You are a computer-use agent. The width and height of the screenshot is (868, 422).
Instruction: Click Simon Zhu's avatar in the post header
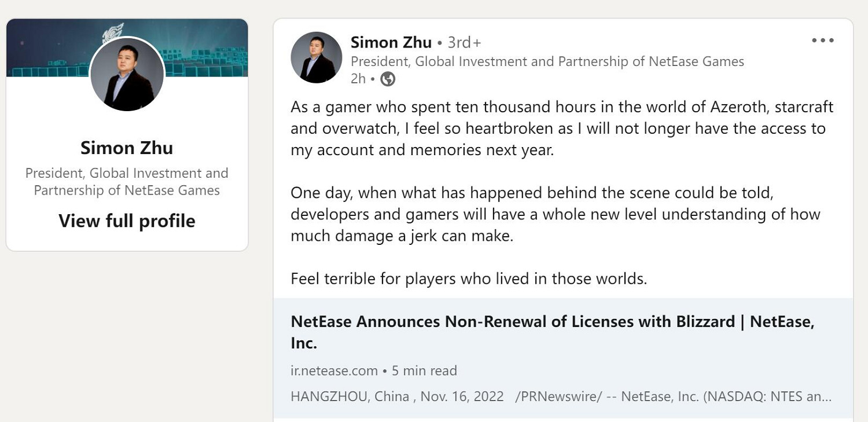[316, 57]
